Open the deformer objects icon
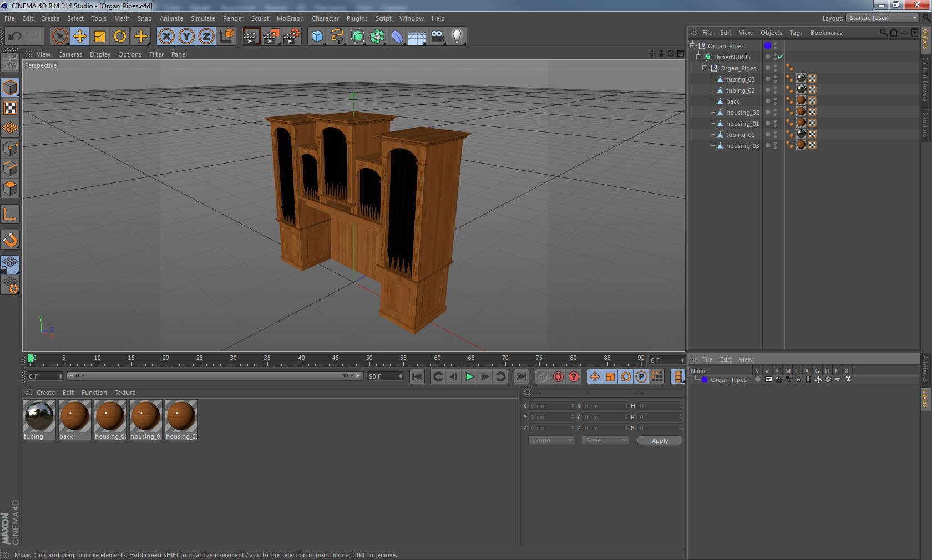Viewport: 932px width, 560px height. (x=397, y=37)
